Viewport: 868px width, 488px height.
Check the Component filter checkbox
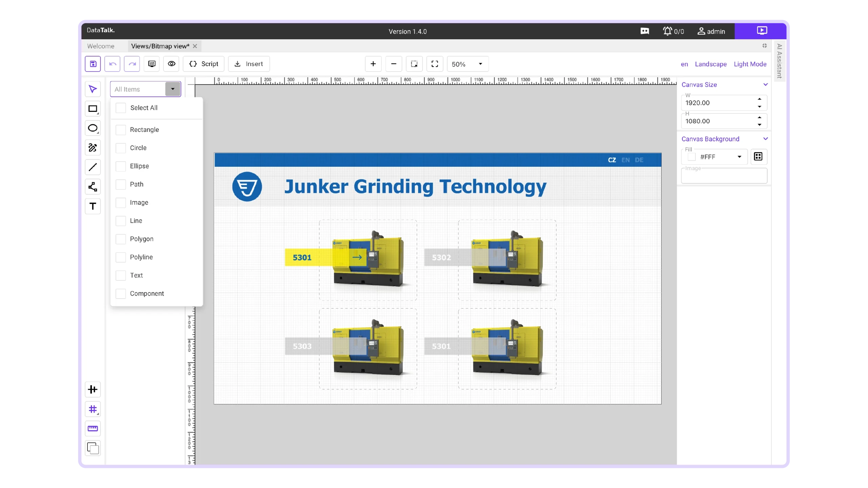pyautogui.click(x=121, y=293)
